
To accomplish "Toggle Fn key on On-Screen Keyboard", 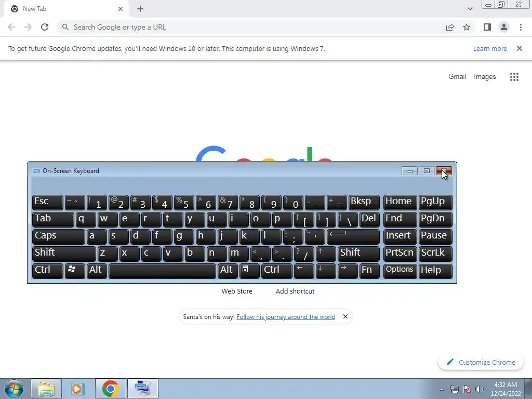I will 369,271.
